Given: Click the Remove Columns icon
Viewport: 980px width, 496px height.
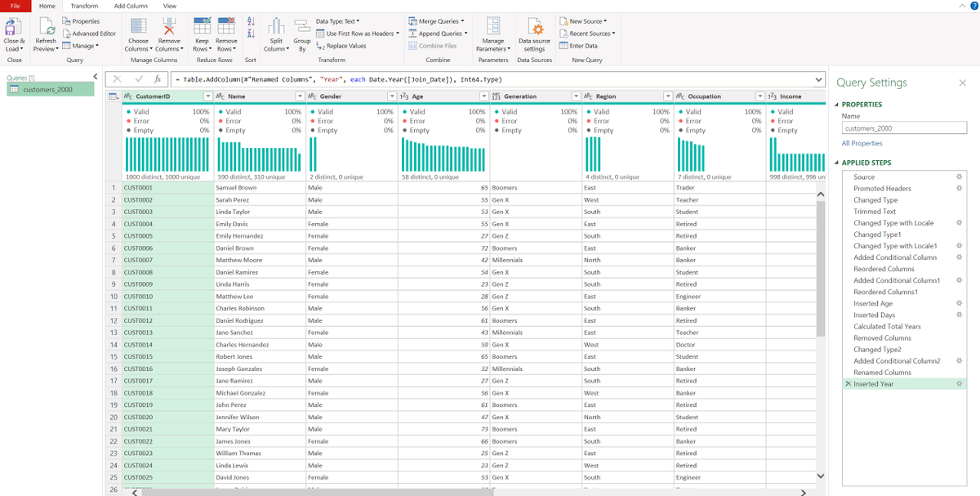Looking at the screenshot, I should pyautogui.click(x=169, y=25).
